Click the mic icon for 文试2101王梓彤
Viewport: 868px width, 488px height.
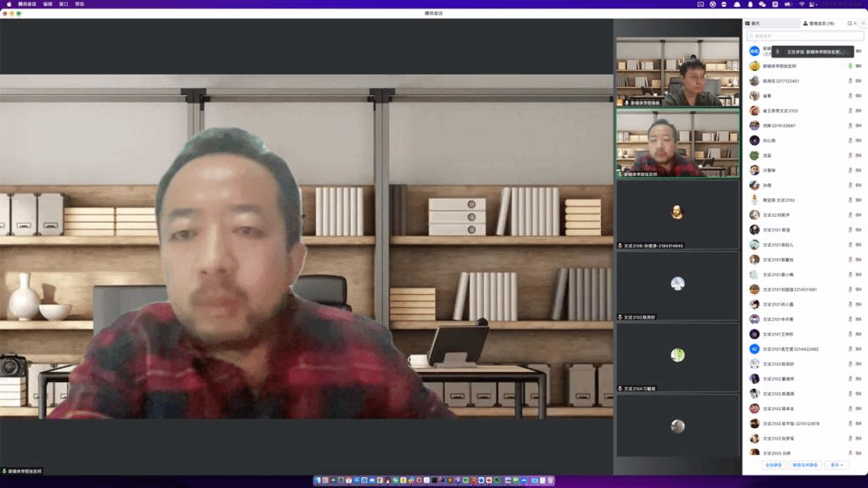[x=849, y=334]
